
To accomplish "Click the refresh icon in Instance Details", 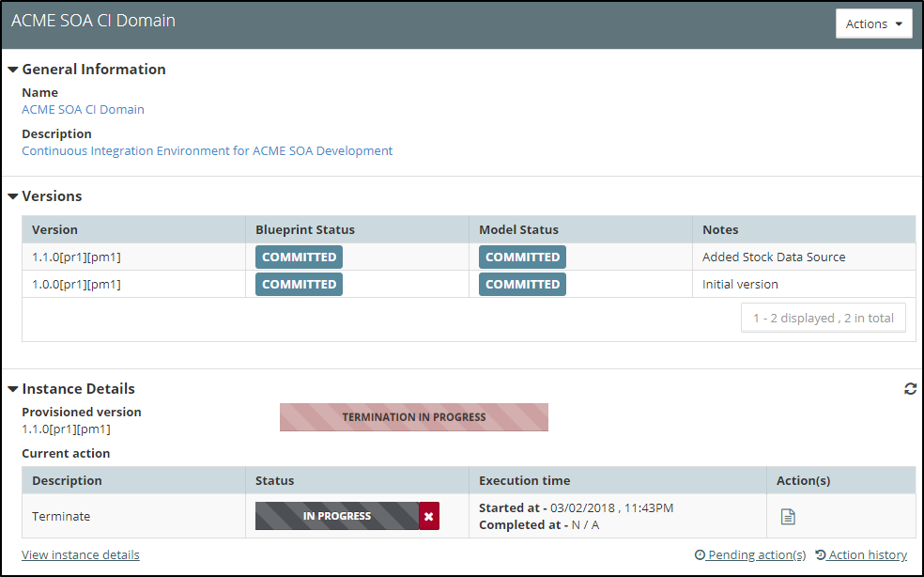I will [910, 389].
